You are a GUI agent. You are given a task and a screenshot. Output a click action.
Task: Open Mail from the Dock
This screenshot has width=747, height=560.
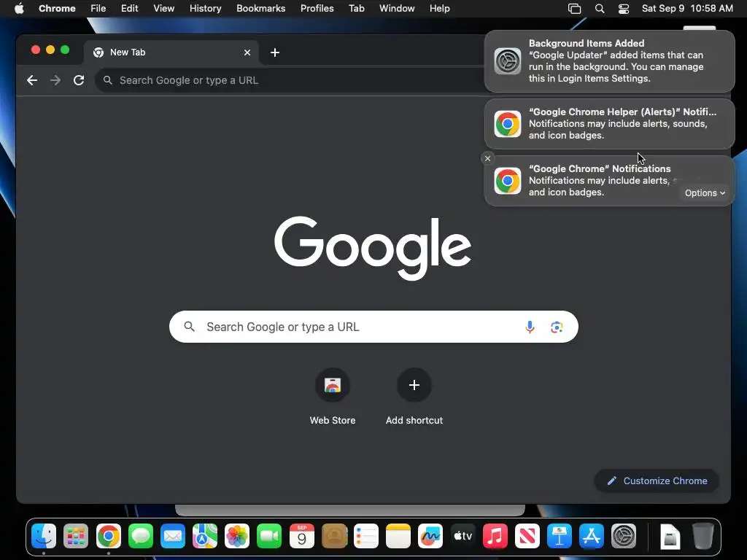(172, 536)
